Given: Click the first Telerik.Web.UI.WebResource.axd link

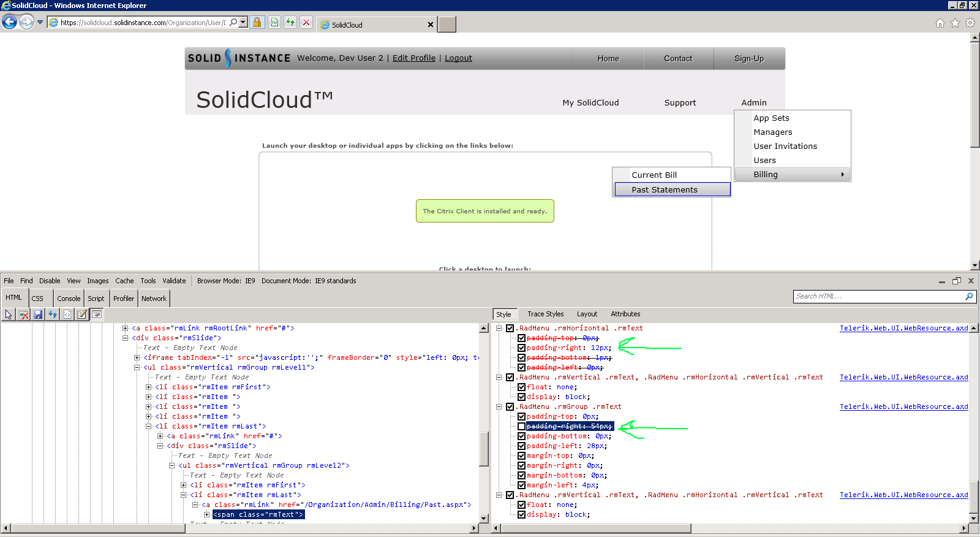Looking at the screenshot, I should [903, 329].
